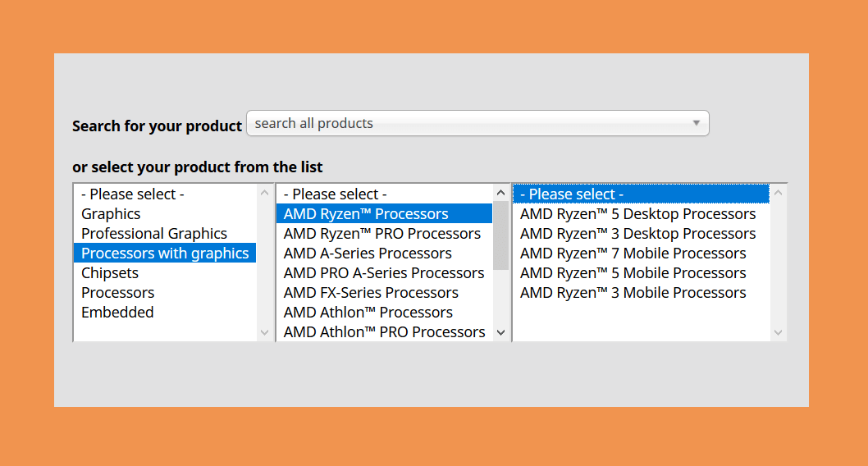Click the first list's scroll down arrow
This screenshot has width=868, height=466.
coord(265,332)
